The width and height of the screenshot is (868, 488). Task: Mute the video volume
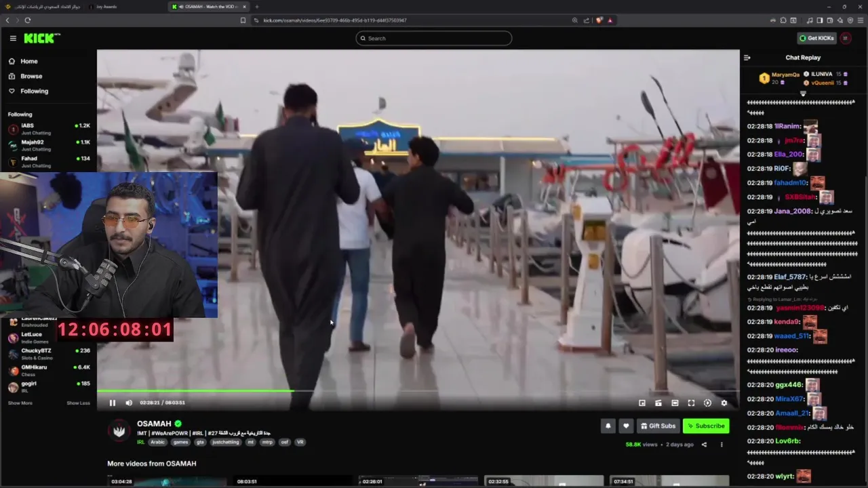pyautogui.click(x=129, y=403)
